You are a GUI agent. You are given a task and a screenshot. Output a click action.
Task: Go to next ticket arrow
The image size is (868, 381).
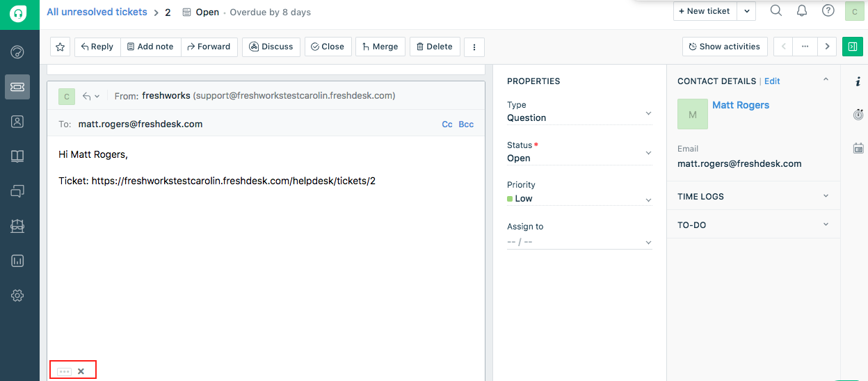827,47
